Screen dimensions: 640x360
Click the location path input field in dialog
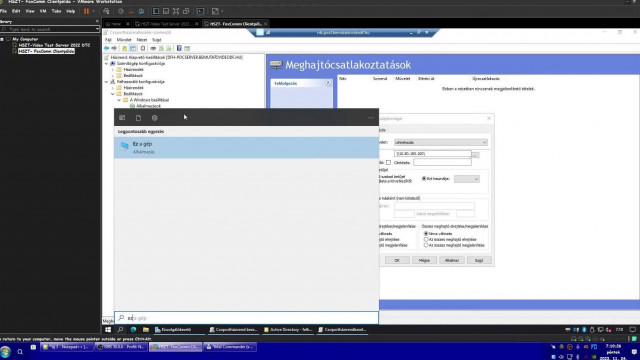tap(433, 153)
